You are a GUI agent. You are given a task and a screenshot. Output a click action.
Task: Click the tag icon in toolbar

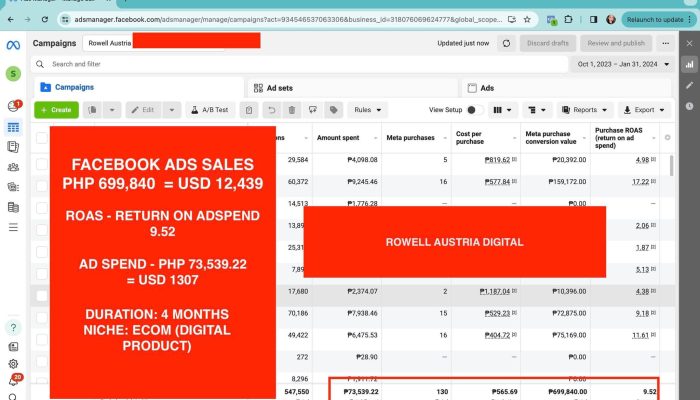tap(333, 110)
